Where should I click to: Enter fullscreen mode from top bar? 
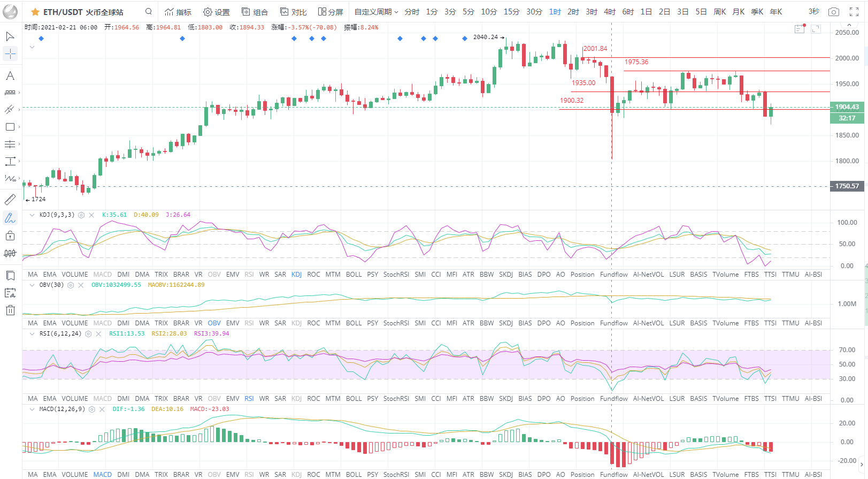tap(854, 12)
